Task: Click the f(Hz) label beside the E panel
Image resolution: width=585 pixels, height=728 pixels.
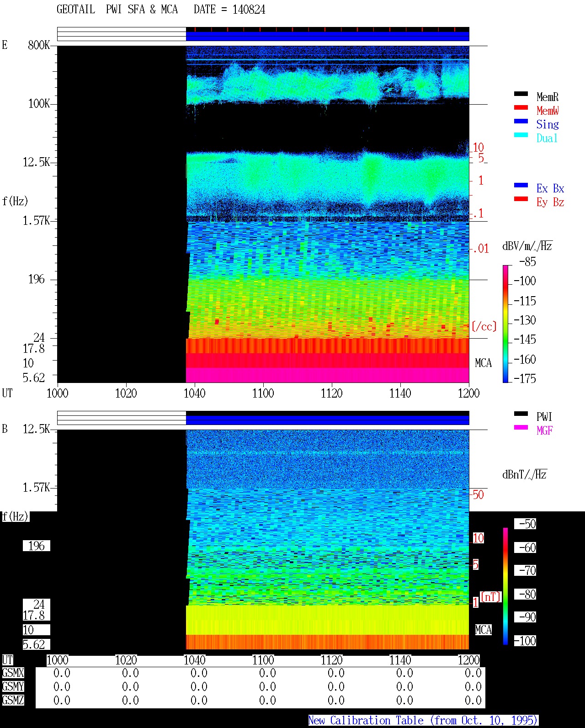Action: (15, 201)
